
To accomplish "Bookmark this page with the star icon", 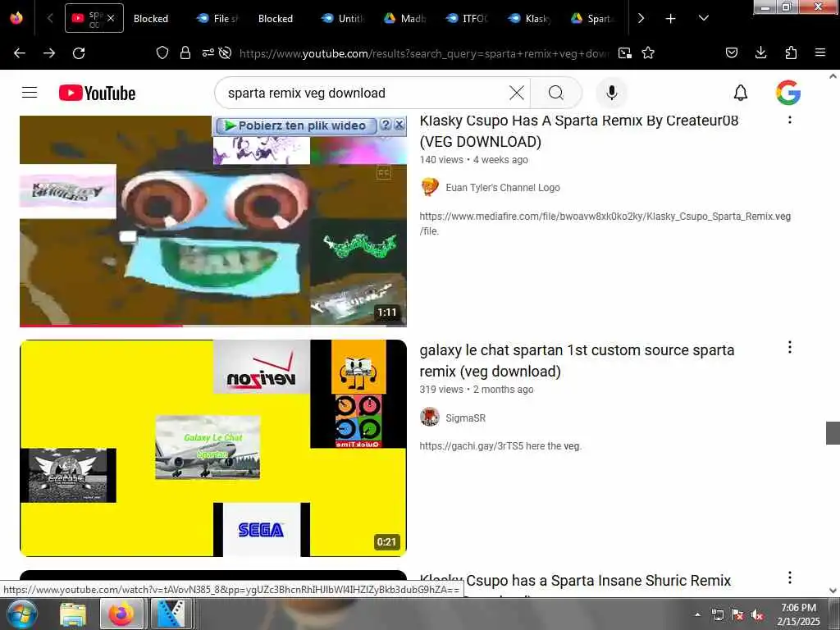I will (x=648, y=52).
